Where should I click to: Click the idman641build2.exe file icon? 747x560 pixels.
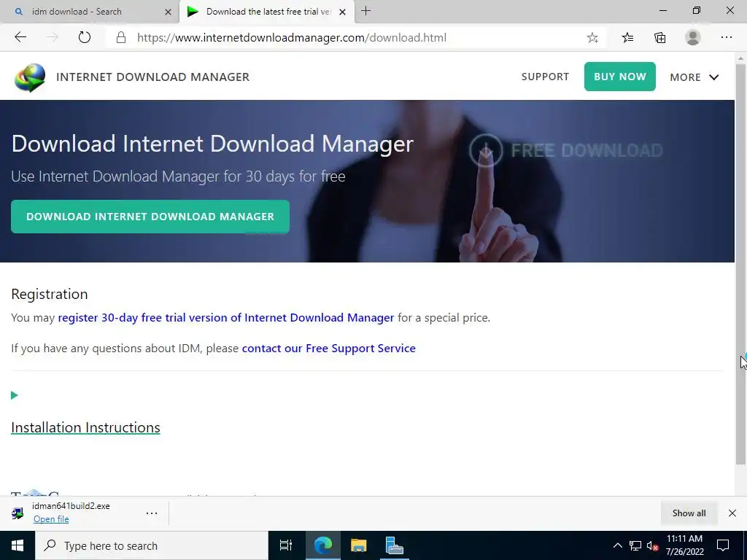pyautogui.click(x=18, y=513)
